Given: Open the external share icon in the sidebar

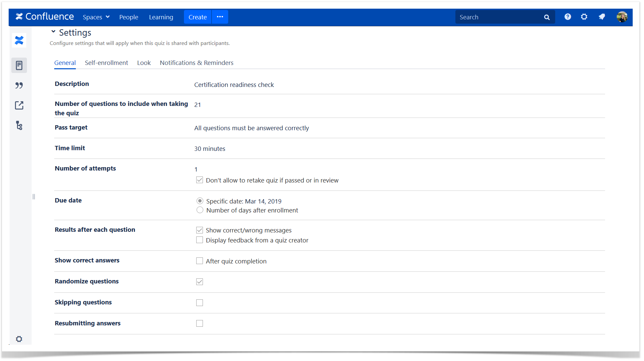Looking at the screenshot, I should (x=19, y=105).
